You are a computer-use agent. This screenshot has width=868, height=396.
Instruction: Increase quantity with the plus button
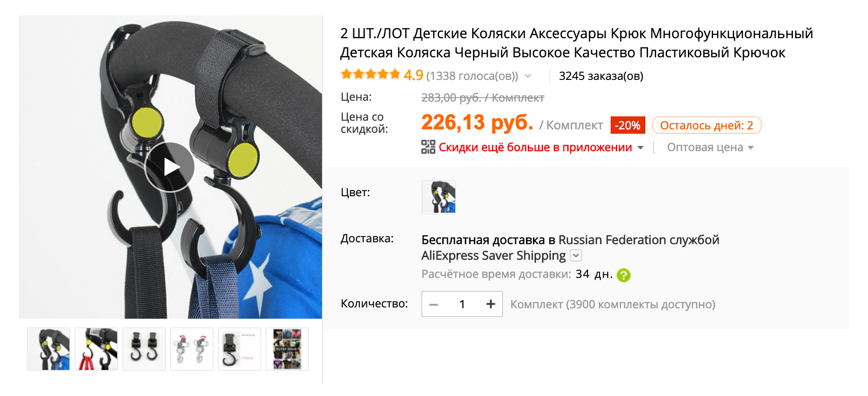[x=490, y=304]
